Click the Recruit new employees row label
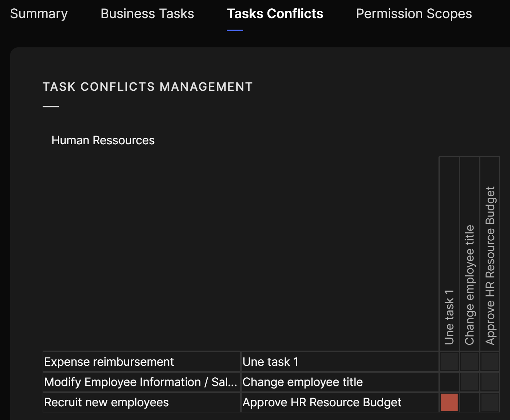510x420 pixels. 106,402
